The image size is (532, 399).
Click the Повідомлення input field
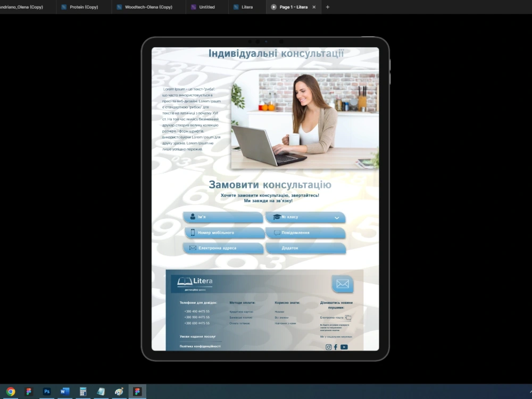click(305, 233)
